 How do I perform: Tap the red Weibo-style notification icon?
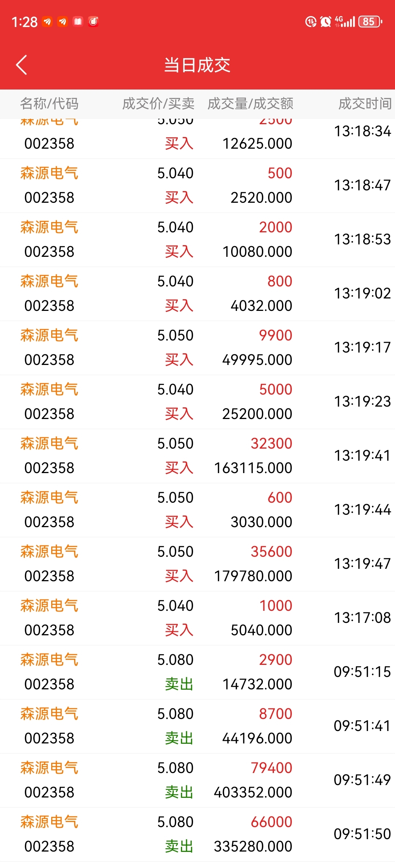click(93, 22)
